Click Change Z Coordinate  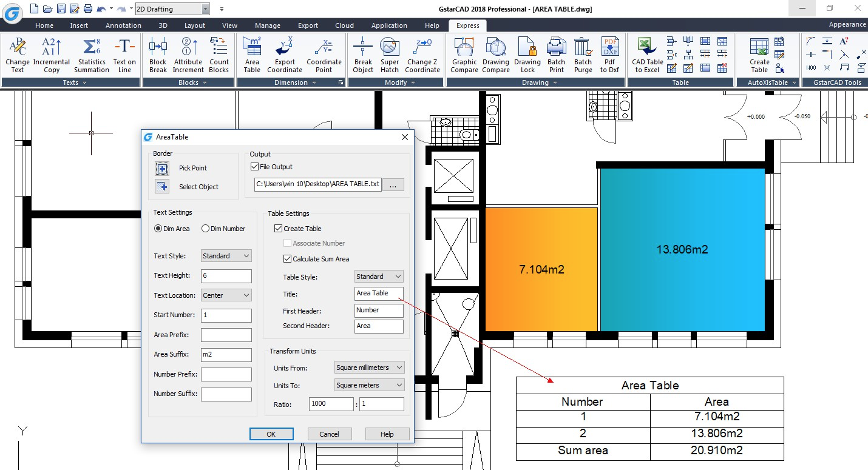click(422, 55)
